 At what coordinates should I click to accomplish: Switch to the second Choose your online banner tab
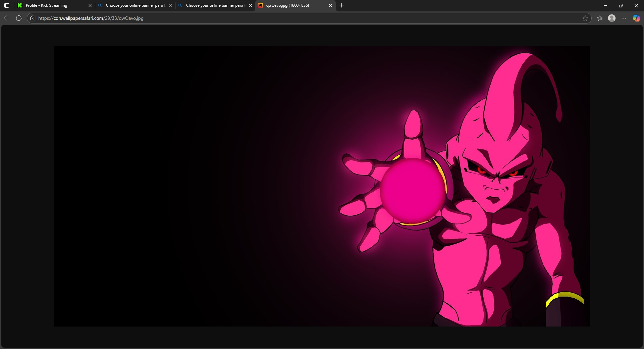(x=214, y=5)
